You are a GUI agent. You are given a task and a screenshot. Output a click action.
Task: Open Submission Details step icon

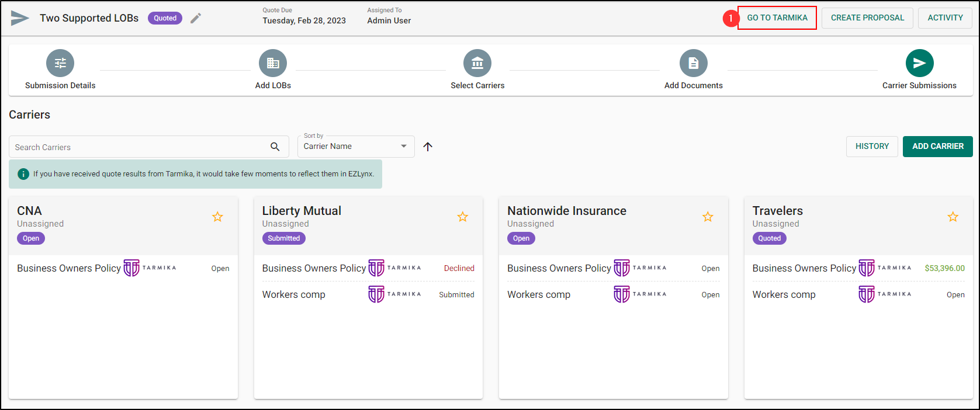(60, 63)
